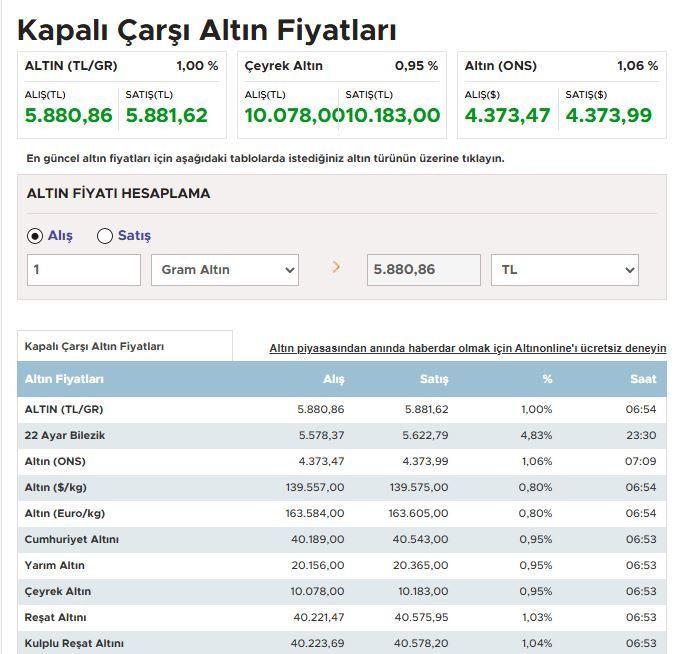Select the Satış radio button
The width and height of the screenshot is (675, 654).
[x=105, y=236]
